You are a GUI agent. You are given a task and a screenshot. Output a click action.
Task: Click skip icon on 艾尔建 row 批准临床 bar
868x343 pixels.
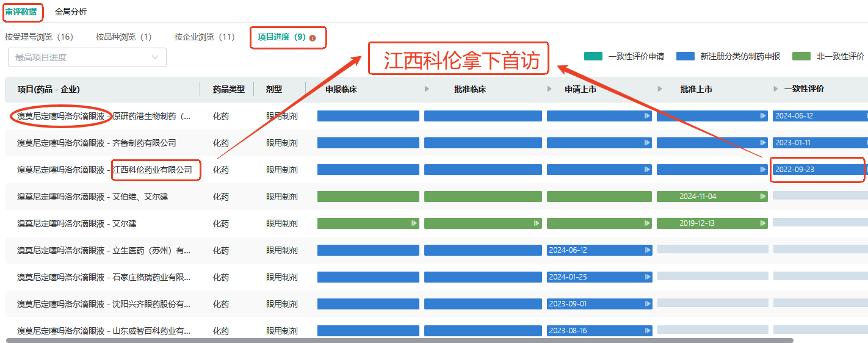coord(537,223)
